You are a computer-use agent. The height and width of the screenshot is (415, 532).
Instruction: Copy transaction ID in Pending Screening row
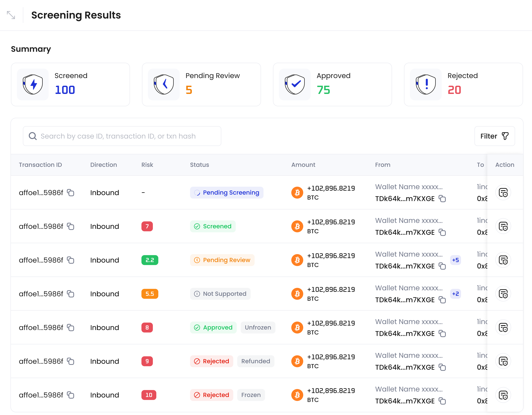click(x=71, y=192)
